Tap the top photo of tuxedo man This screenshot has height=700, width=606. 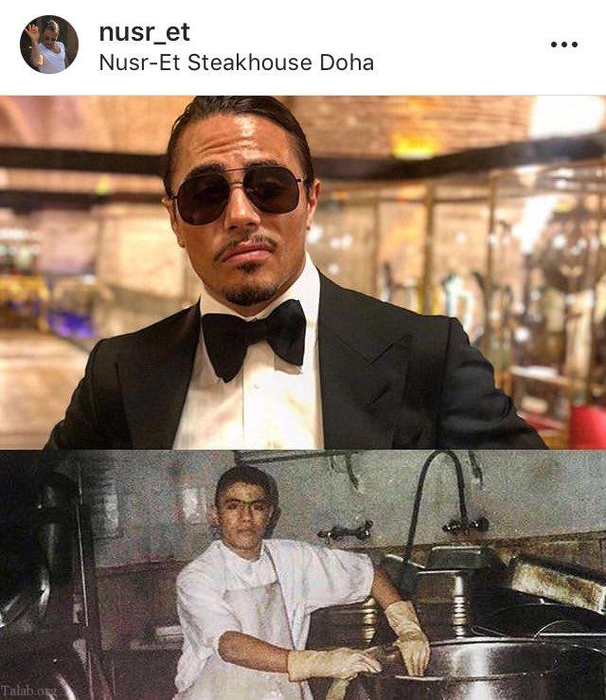(x=303, y=272)
